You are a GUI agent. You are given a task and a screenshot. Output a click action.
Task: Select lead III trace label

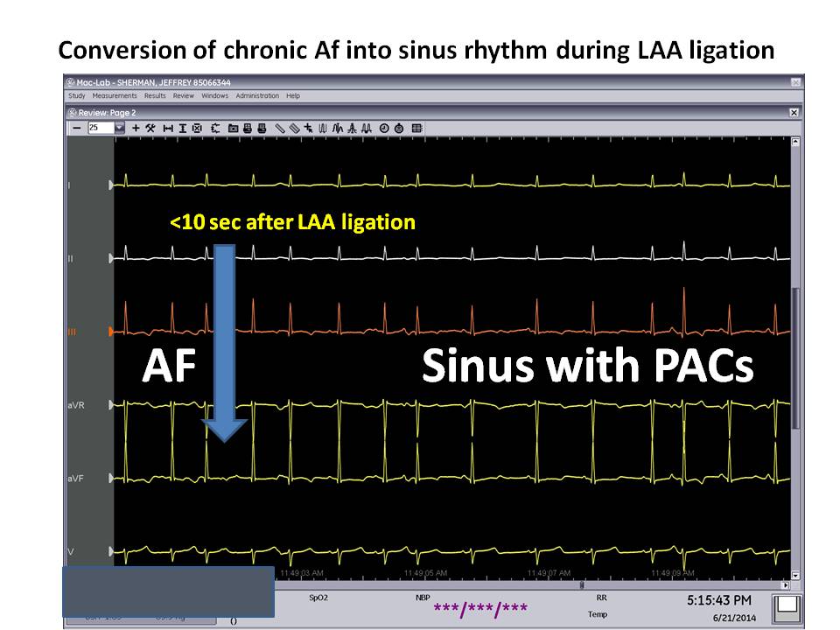(x=73, y=332)
